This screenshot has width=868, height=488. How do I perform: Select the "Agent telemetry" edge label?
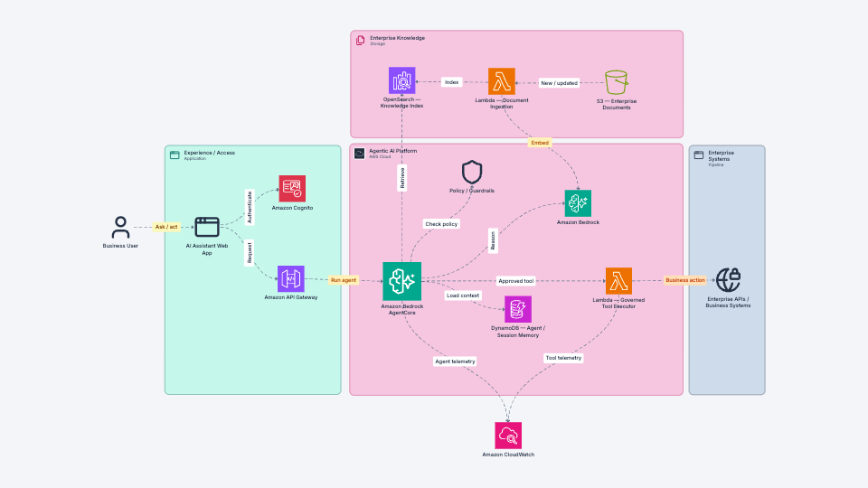455,361
